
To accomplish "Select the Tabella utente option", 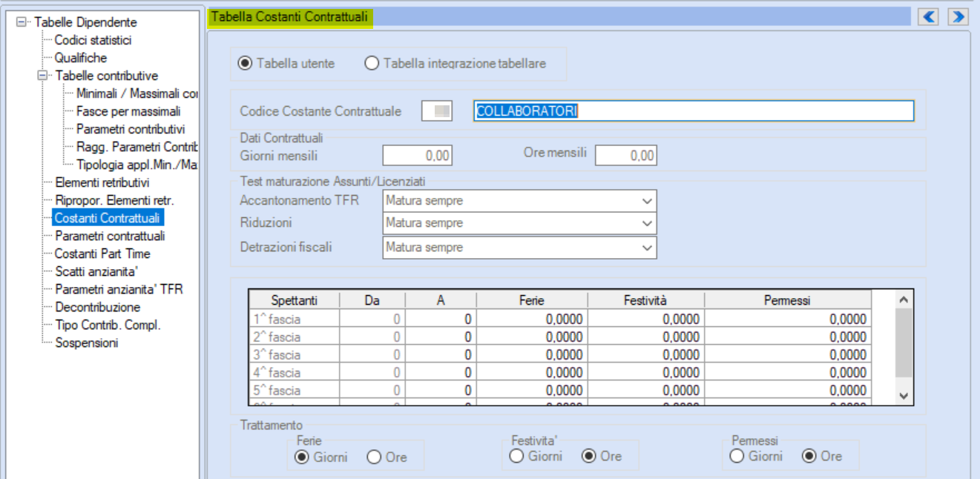I will [x=286, y=64].
